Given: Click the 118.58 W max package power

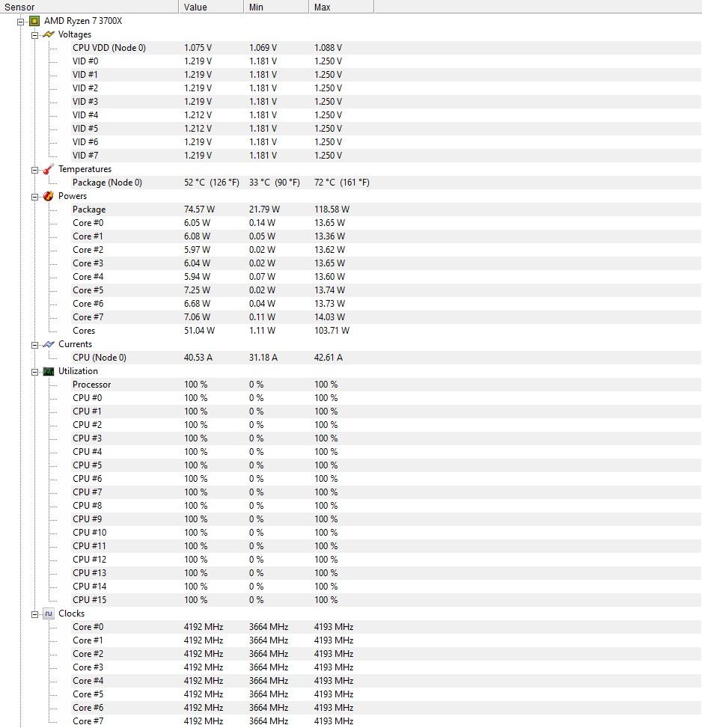Looking at the screenshot, I should (x=332, y=209).
